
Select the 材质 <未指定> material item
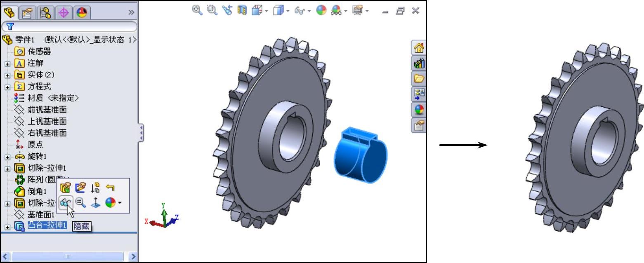(46, 98)
